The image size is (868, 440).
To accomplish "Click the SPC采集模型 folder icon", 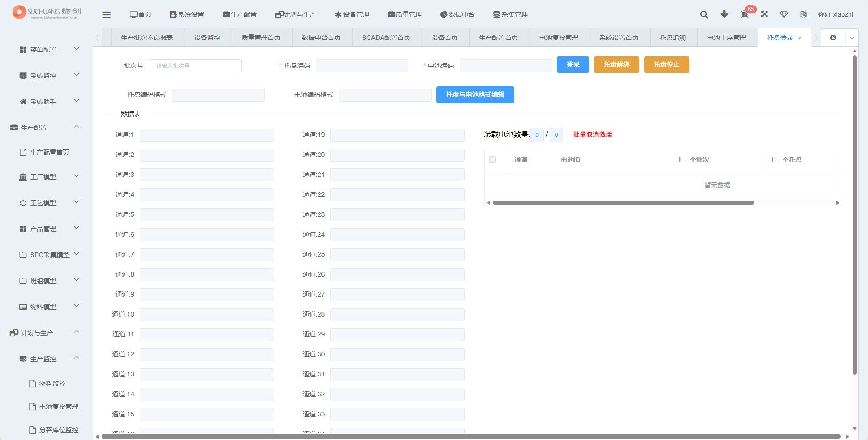I will pyautogui.click(x=23, y=255).
